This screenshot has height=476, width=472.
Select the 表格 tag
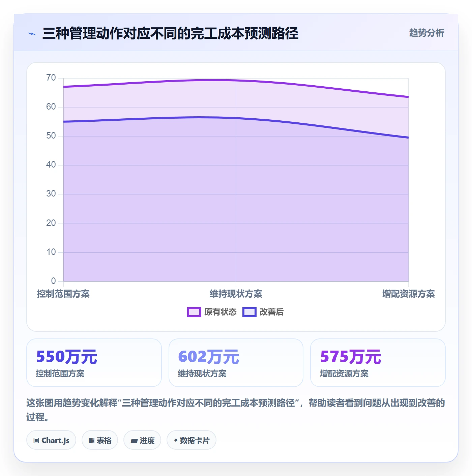point(100,440)
